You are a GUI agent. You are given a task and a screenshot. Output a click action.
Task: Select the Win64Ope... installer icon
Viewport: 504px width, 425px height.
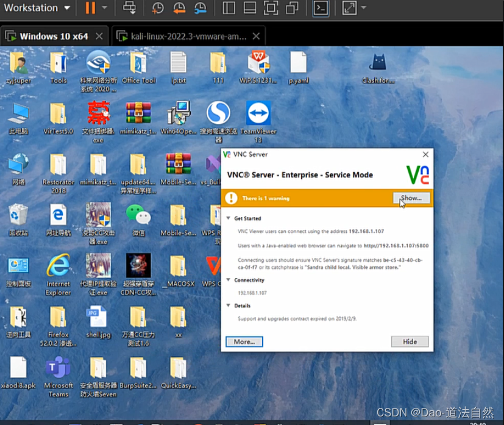[179, 118]
